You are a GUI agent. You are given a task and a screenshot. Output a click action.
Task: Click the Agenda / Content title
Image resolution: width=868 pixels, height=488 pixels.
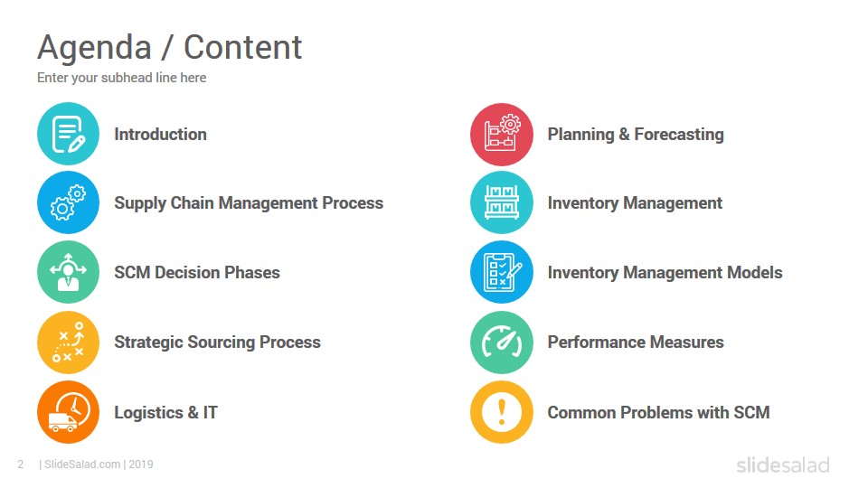coord(169,48)
